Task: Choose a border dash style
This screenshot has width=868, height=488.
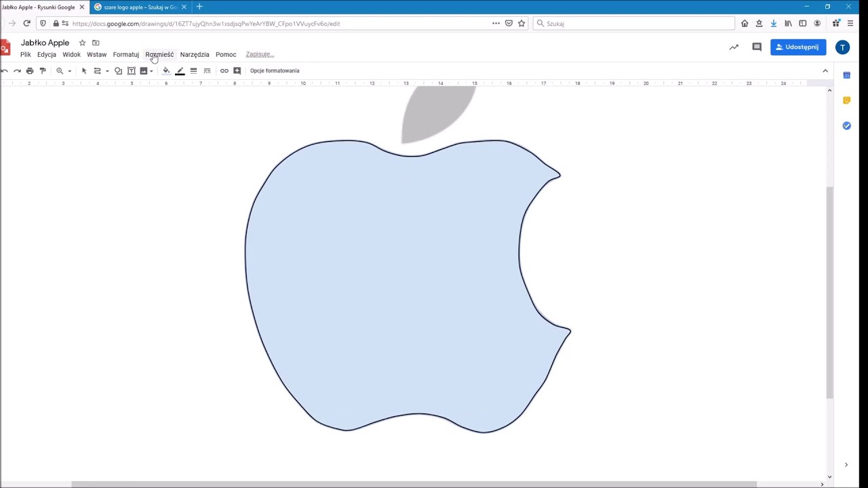Action: pos(207,70)
